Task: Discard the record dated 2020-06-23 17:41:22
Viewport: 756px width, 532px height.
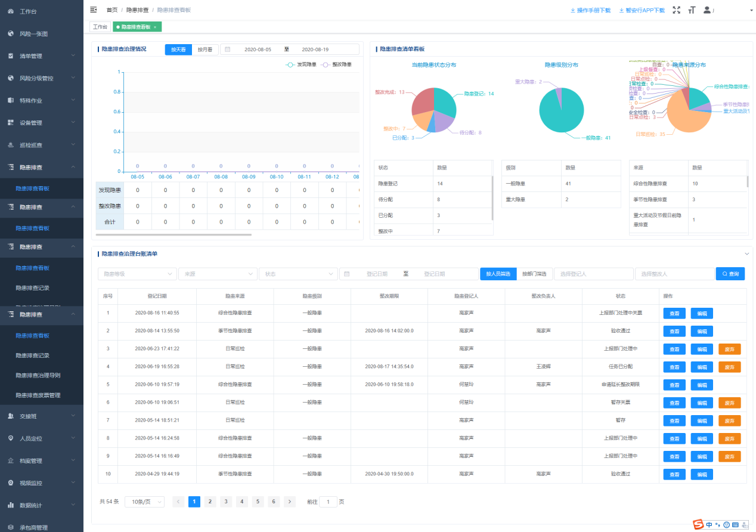Action: 730,349
